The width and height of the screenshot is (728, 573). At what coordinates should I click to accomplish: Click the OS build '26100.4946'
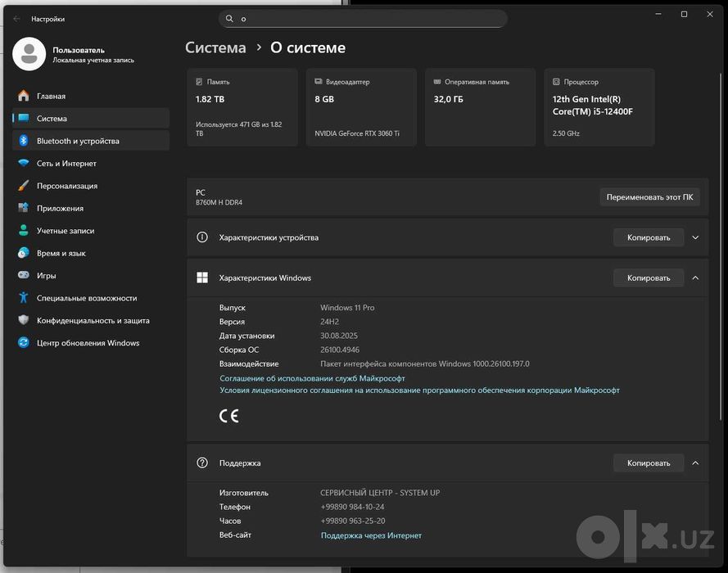click(340, 350)
